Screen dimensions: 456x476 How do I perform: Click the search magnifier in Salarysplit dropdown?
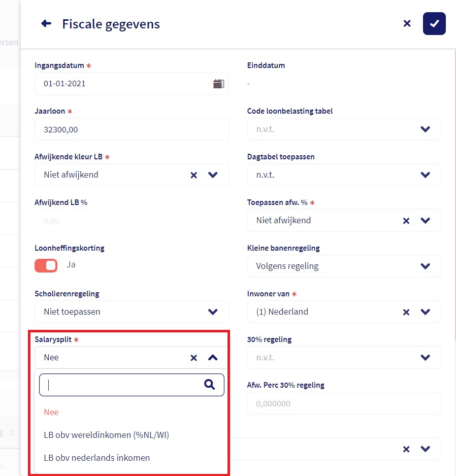(210, 385)
